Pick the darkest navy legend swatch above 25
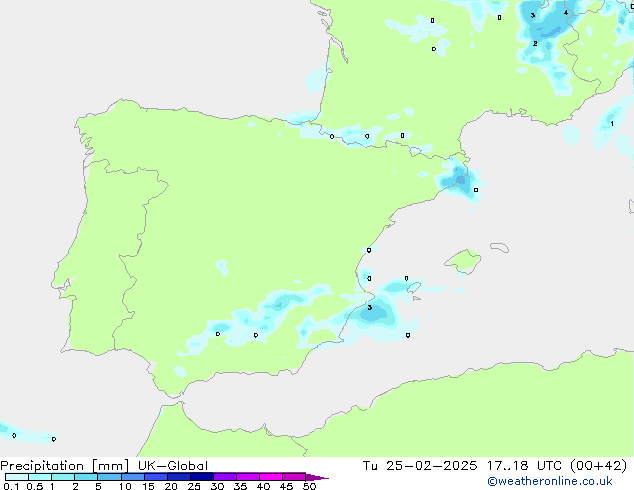634x490 pixels. coord(202,477)
